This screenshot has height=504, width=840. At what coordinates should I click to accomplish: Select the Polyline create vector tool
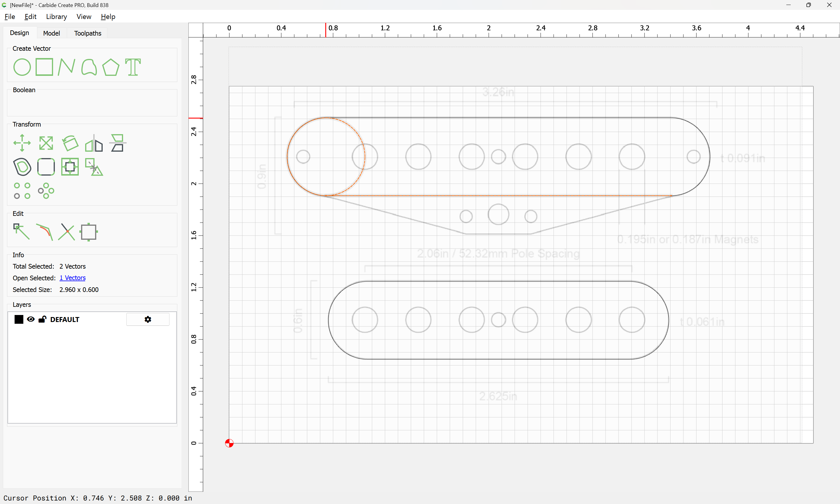[x=66, y=67]
